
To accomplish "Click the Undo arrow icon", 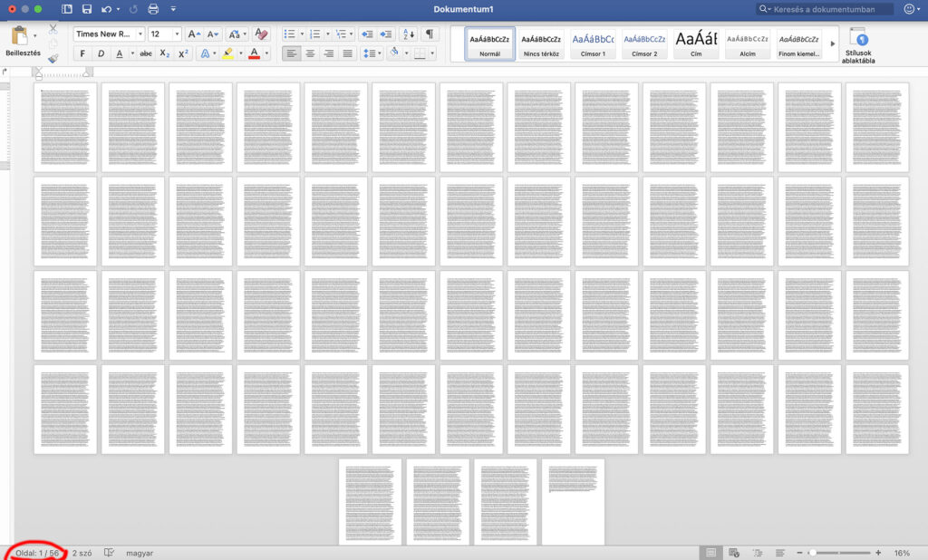I will point(107,9).
